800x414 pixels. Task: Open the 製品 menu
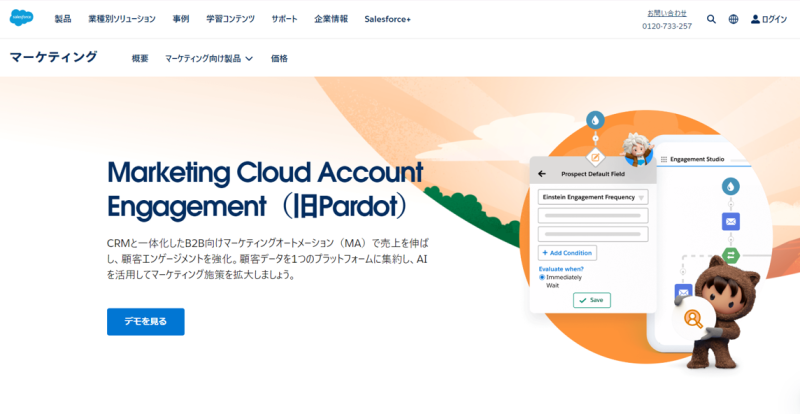tap(63, 19)
